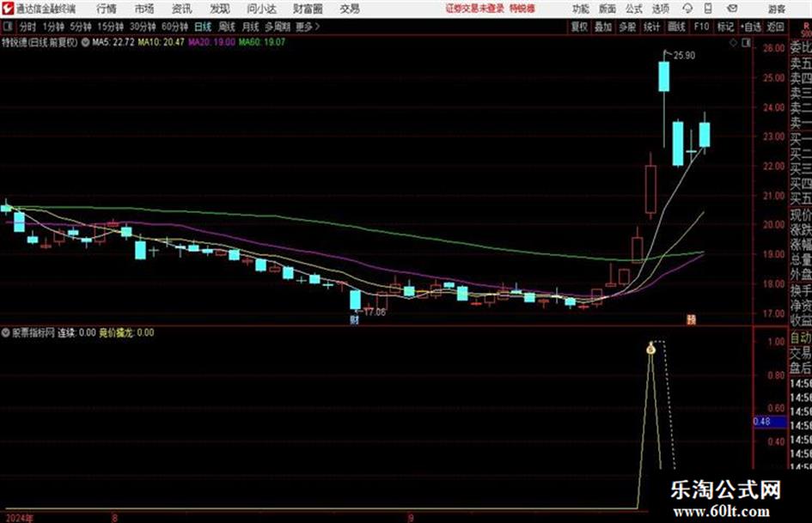
Task: Expand MA settings arrow next to 特锐德 title
Action: pos(85,42)
